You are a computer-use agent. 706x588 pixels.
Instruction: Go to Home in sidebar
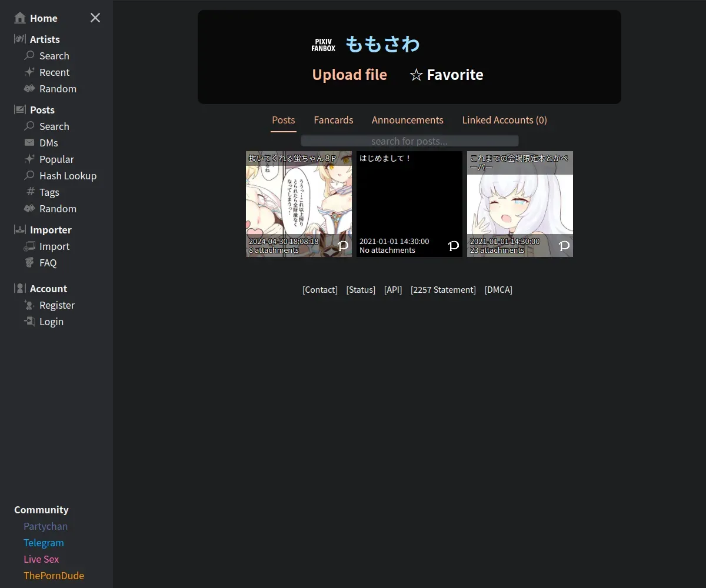[x=44, y=18]
